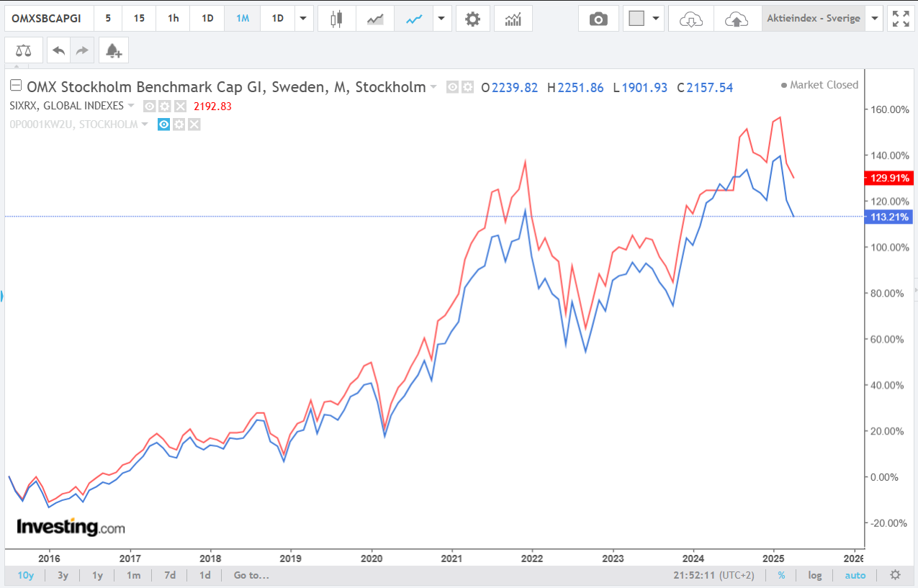918x588 pixels.
Task: Take a chart snapshot with camera icon
Action: 598,19
